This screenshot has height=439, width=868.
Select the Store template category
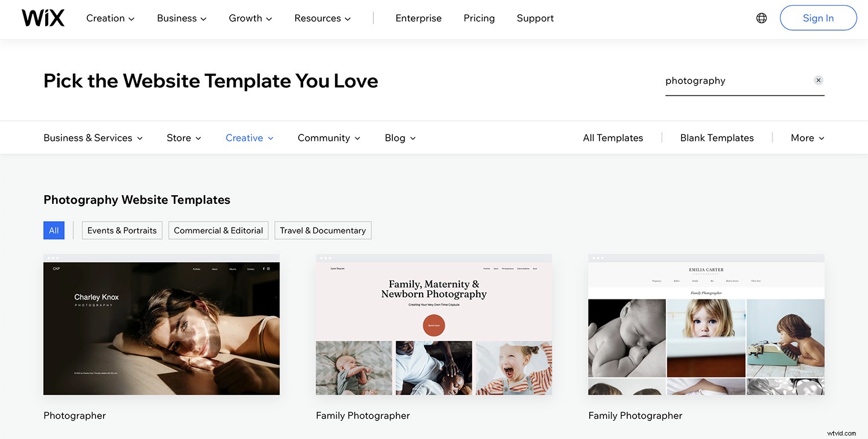click(x=183, y=138)
